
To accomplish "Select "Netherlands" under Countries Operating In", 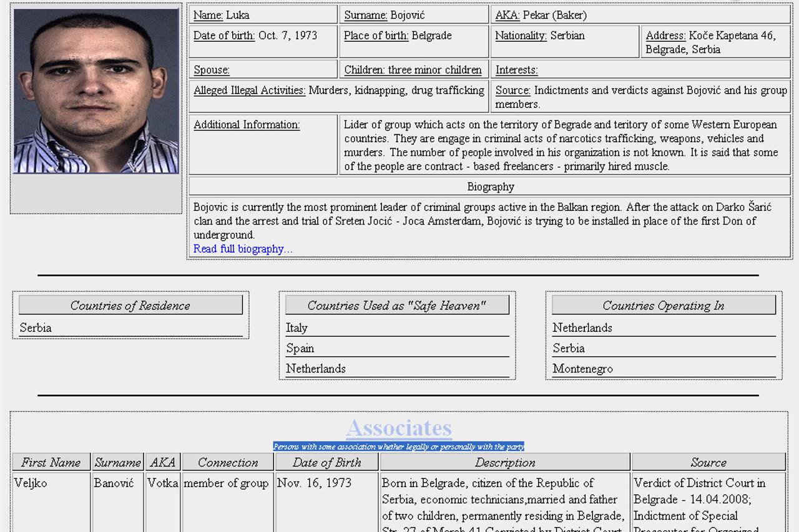I will tap(664, 327).
